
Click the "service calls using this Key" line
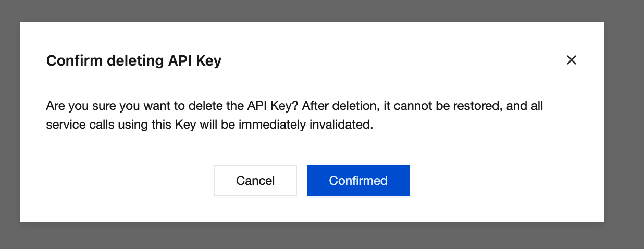[209, 126]
